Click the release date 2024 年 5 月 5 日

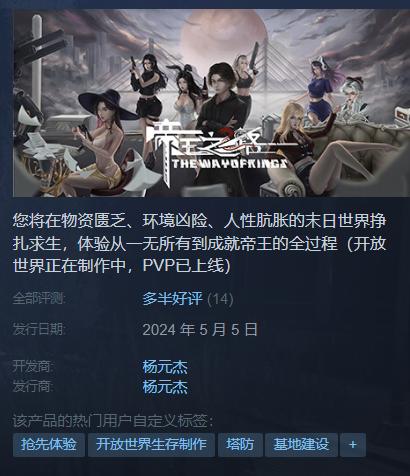coord(200,330)
